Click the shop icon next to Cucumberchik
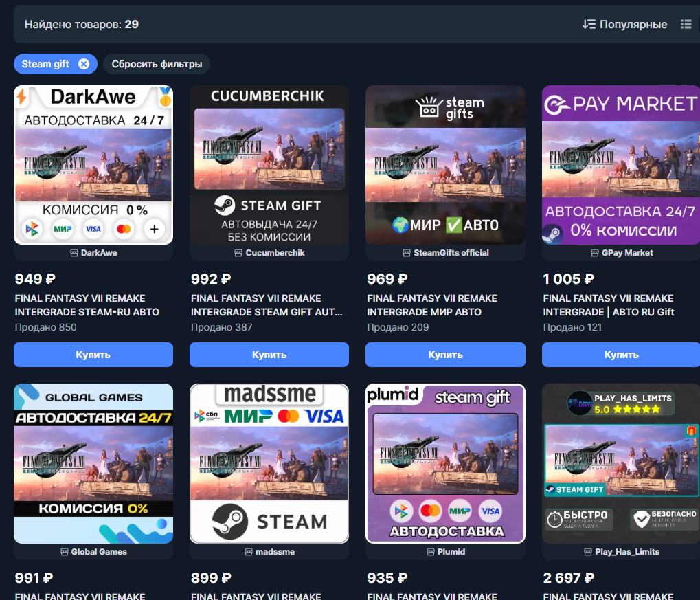 (x=238, y=253)
